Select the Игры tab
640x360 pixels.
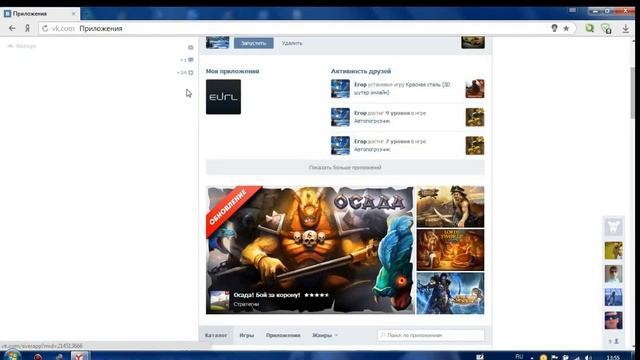pos(247,335)
